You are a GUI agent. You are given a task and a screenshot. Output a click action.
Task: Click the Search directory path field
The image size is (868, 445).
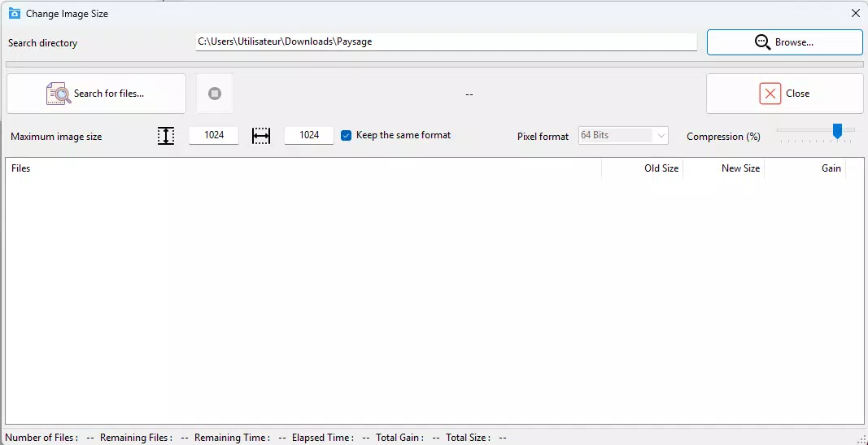446,41
